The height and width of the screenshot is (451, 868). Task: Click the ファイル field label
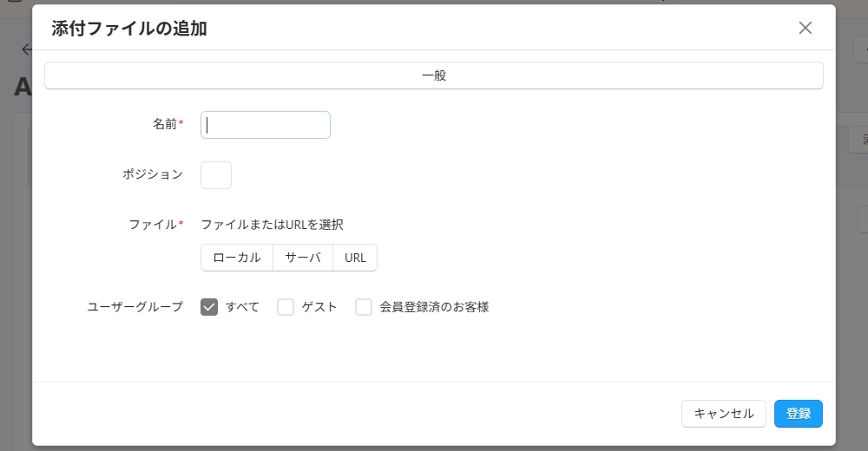point(153,225)
